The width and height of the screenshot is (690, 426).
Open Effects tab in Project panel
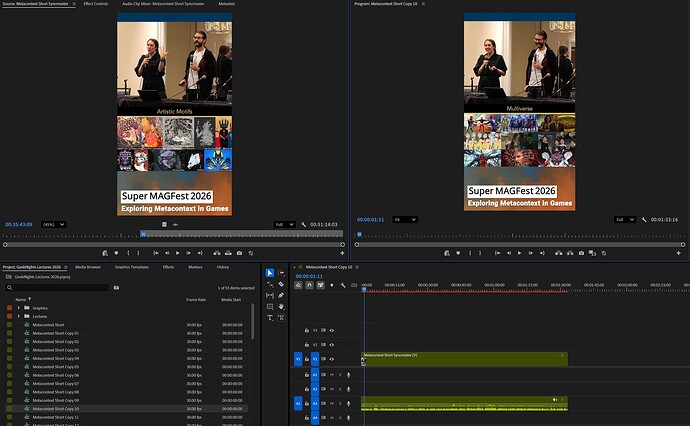[x=168, y=267]
